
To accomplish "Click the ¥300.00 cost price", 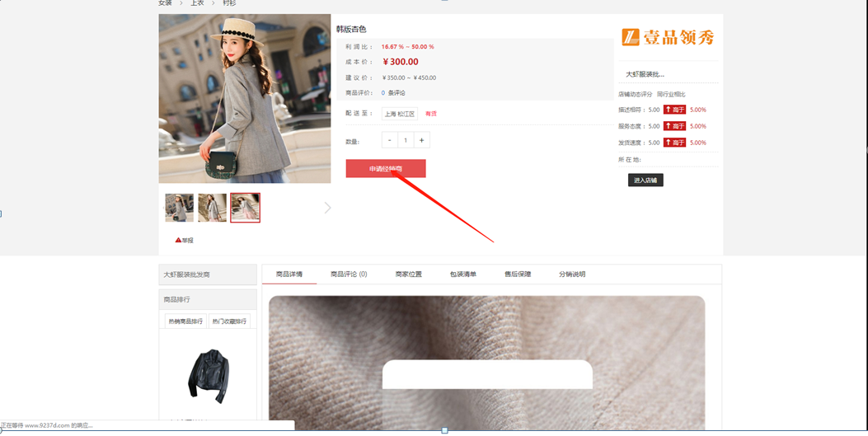I will [x=401, y=62].
